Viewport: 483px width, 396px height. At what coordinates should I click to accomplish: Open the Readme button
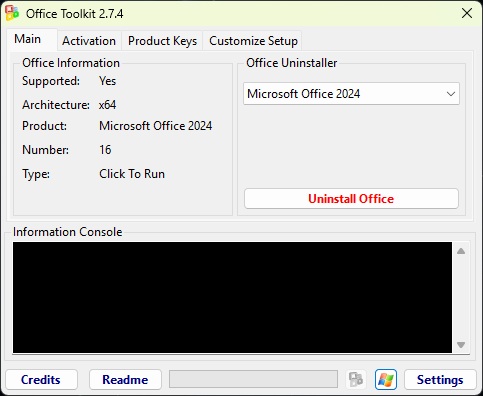(125, 379)
